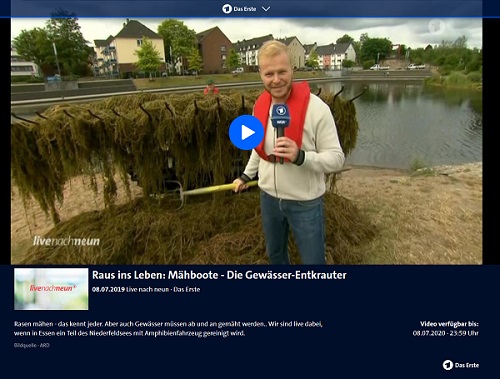
Task: Click the Das Erste footer logo icon
Action: 448,365
